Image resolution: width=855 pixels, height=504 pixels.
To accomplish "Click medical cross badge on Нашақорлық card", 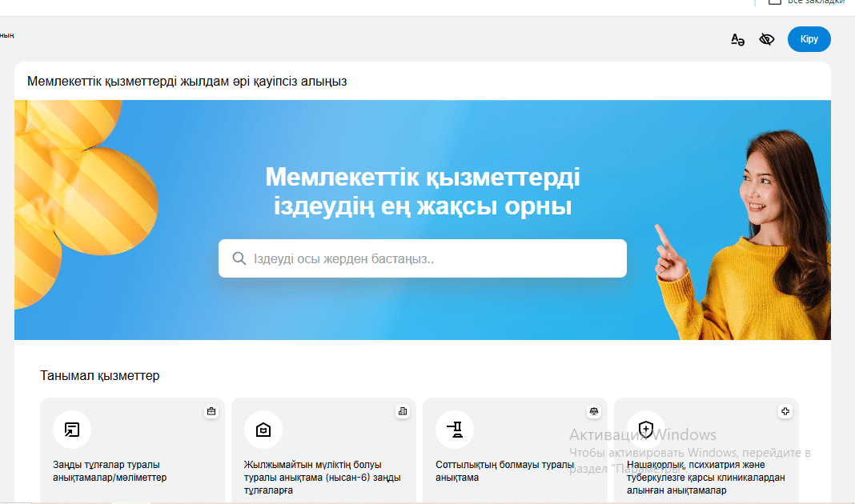I will tap(785, 411).
